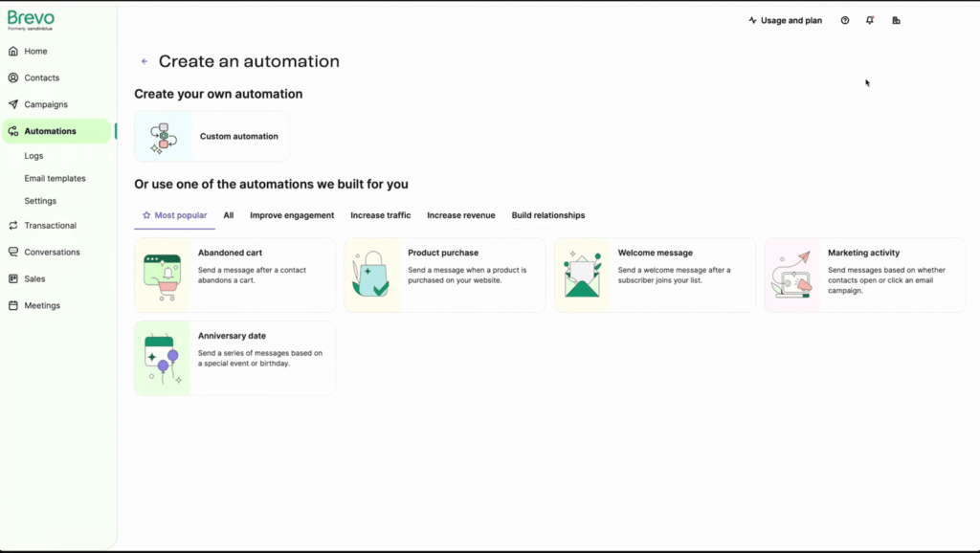Viewport: 980px width, 553px height.
Task: Open Campaigns from the sidebar
Action: (x=46, y=104)
